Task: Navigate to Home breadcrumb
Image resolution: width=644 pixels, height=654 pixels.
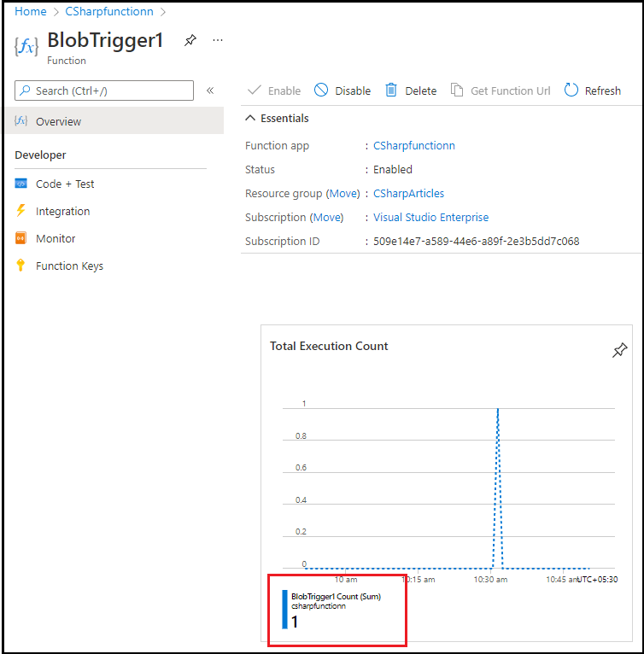Action: (31, 12)
